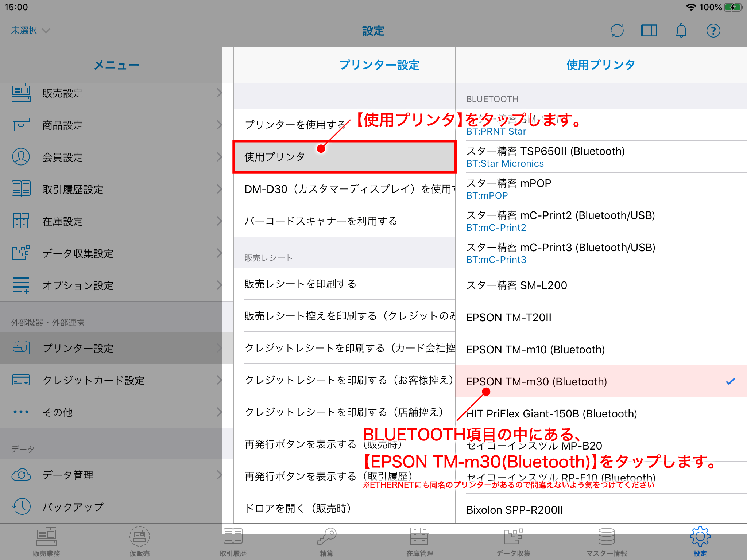747x560 pixels.
Task: Select バーコードスキャナーを利用する row
Action: coord(344,221)
